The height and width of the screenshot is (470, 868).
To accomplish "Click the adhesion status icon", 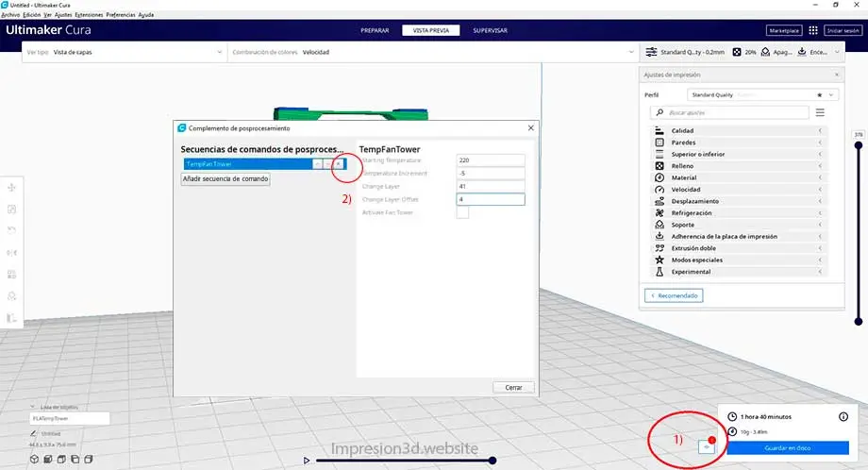I will click(802, 52).
